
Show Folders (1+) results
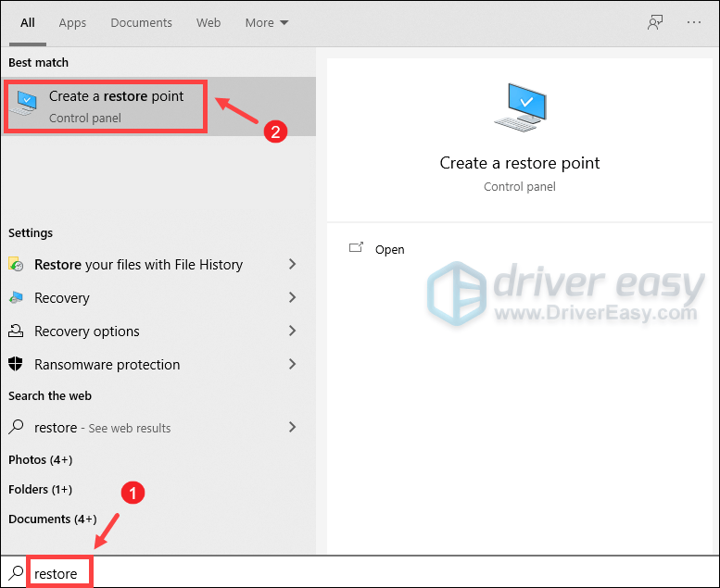pyautogui.click(x=41, y=489)
